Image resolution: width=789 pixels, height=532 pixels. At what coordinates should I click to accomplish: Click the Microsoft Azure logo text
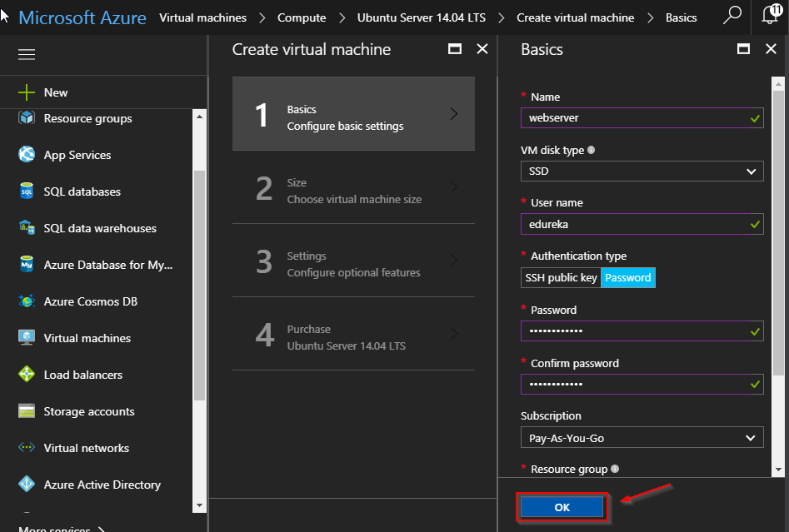(82, 17)
